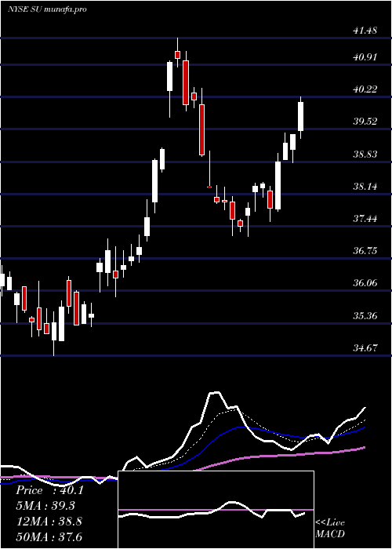Select the 37.44 price axis label
The width and height of the screenshot is (392, 549).
point(365,219)
